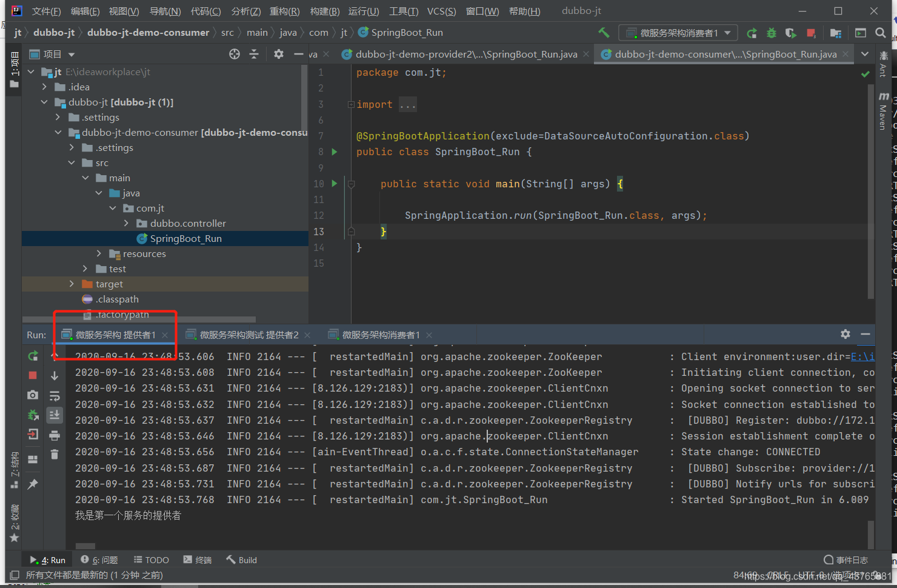Toggle the 1: 项目 side tool window

coord(14,70)
